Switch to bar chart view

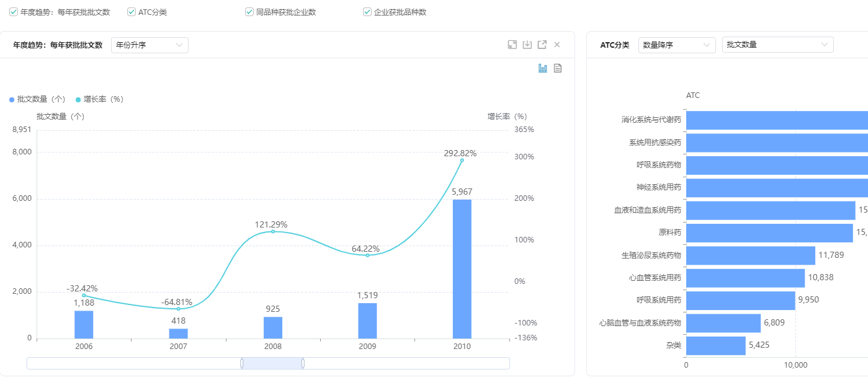[543, 68]
